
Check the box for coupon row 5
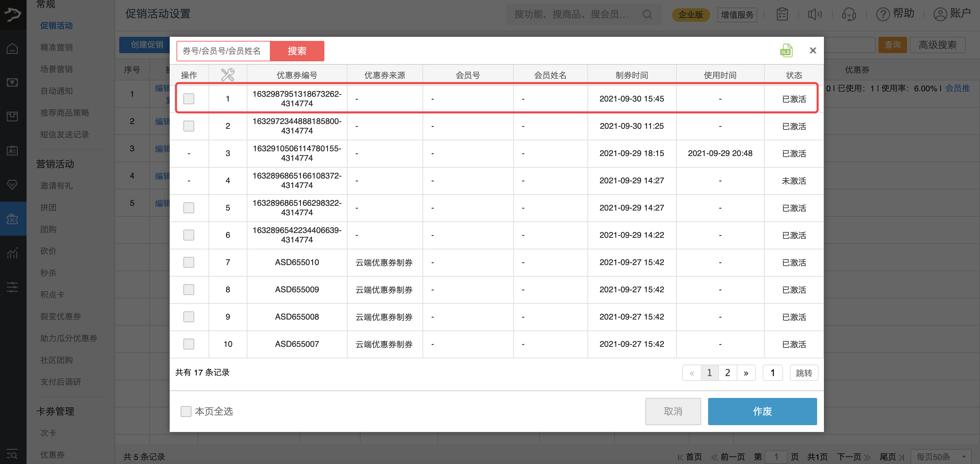[189, 208]
